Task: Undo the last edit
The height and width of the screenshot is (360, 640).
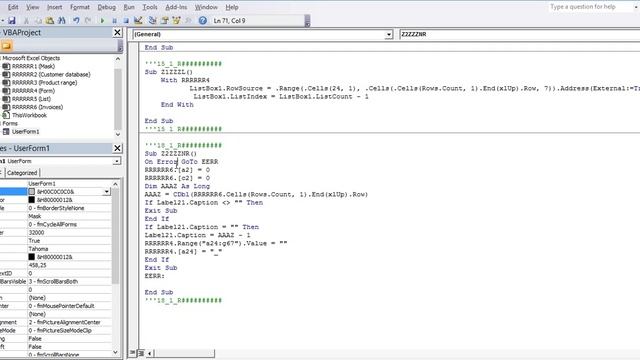Action: [x=76, y=20]
